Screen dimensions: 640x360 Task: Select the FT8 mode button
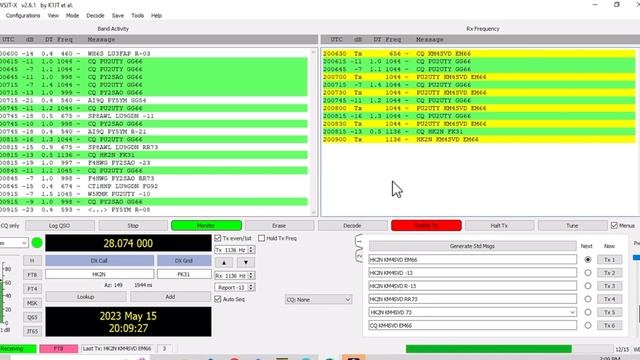(32, 275)
